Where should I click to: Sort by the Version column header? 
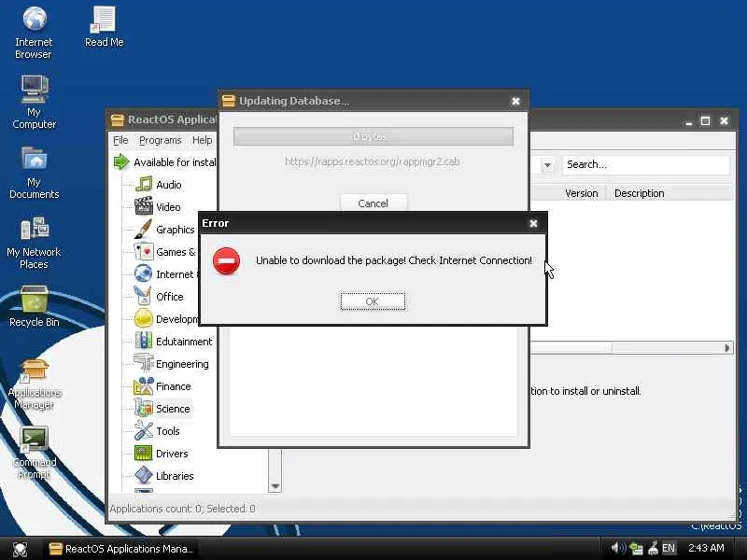[x=581, y=193]
